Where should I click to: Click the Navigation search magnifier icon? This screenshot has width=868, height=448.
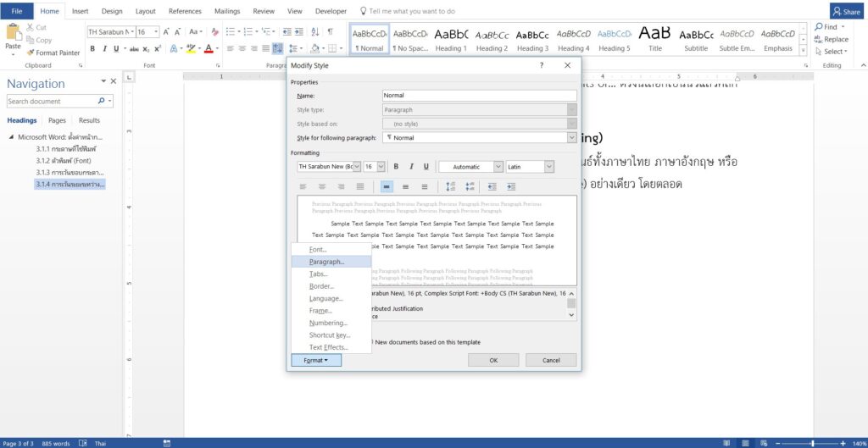pos(100,101)
